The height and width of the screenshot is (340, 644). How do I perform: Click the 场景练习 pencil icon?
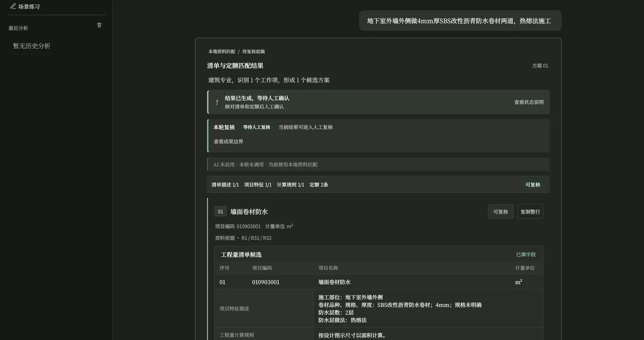[x=13, y=6]
